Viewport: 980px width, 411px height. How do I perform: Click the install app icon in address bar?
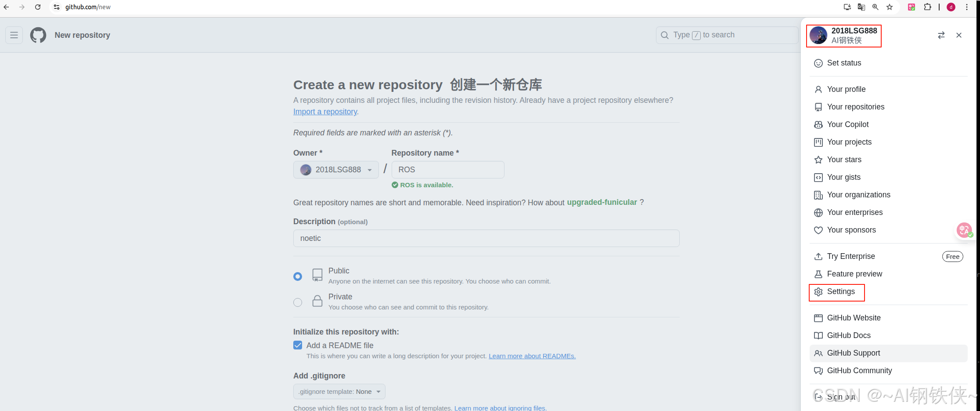coord(847,7)
